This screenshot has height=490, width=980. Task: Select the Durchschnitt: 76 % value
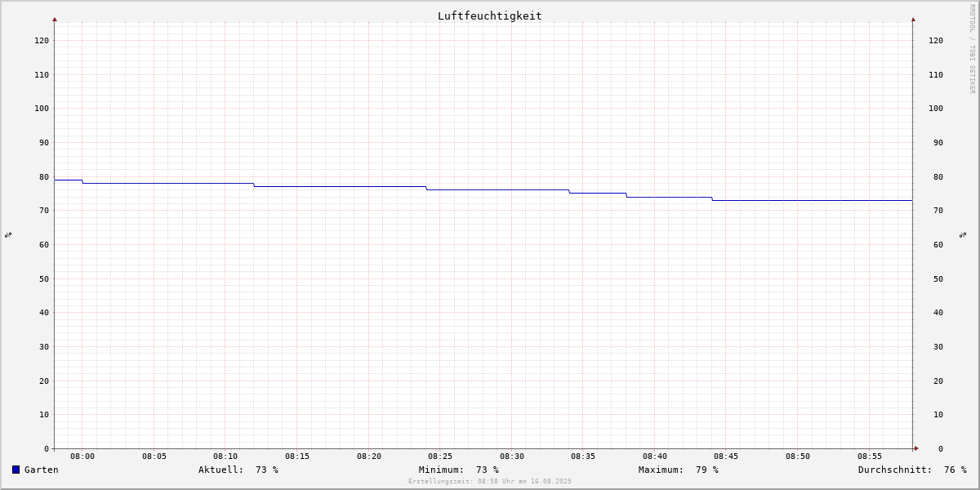tap(912, 470)
